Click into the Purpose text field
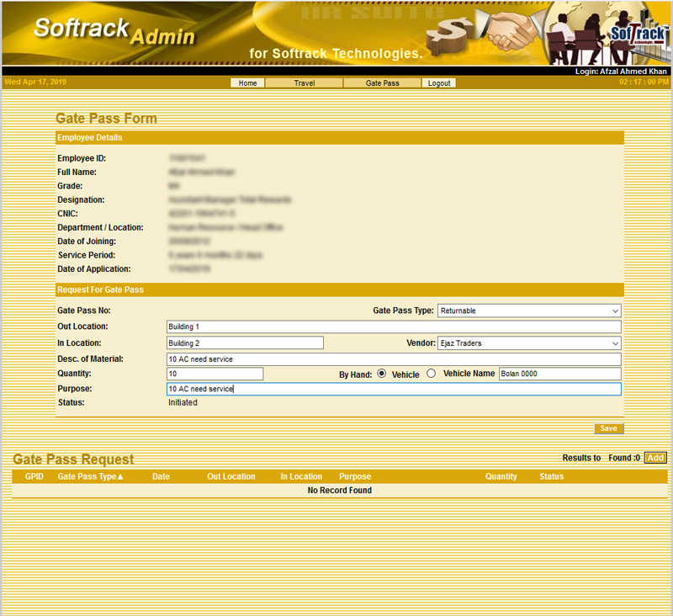 pyautogui.click(x=393, y=389)
